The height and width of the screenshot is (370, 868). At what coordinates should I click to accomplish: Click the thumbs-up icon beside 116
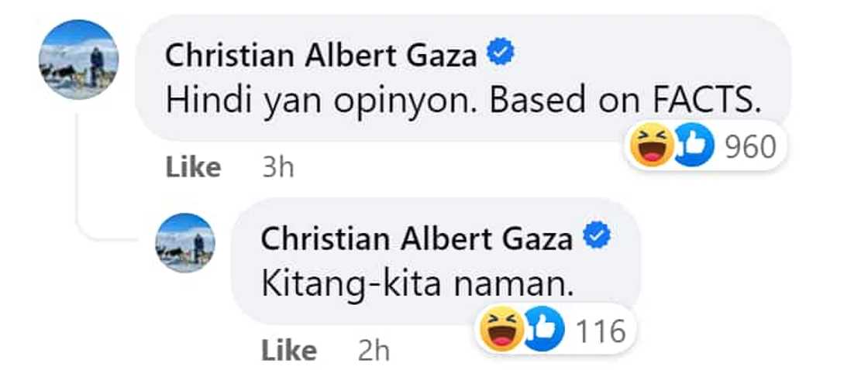(x=542, y=328)
